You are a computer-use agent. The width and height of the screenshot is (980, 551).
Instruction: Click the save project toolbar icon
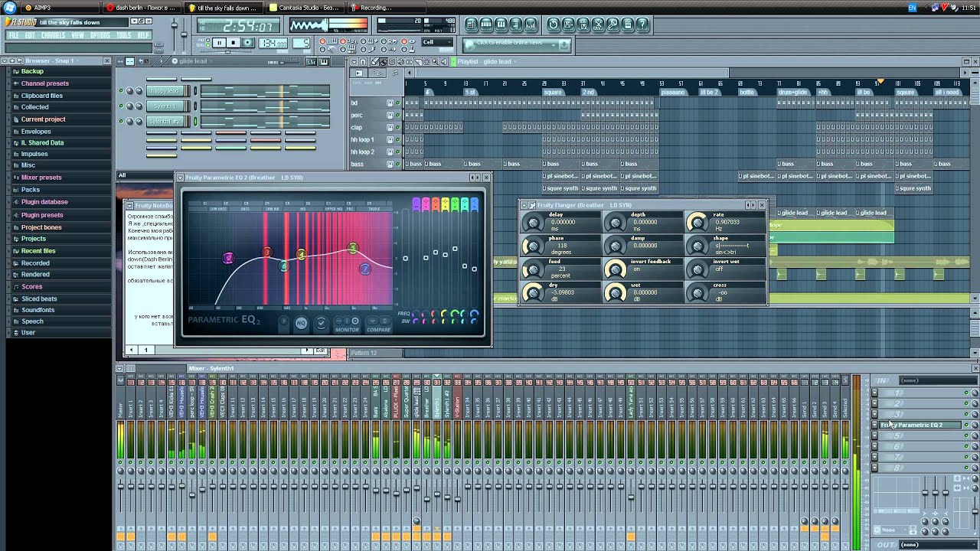coord(569,24)
